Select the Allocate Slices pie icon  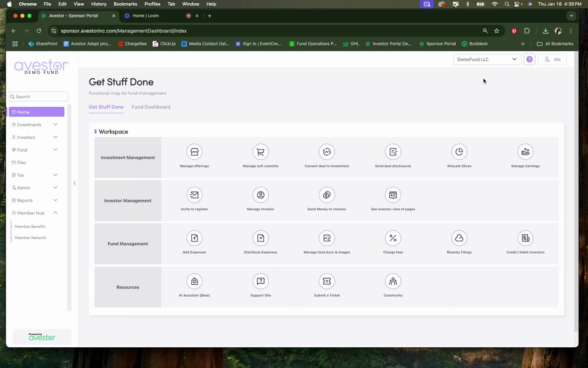tap(459, 152)
